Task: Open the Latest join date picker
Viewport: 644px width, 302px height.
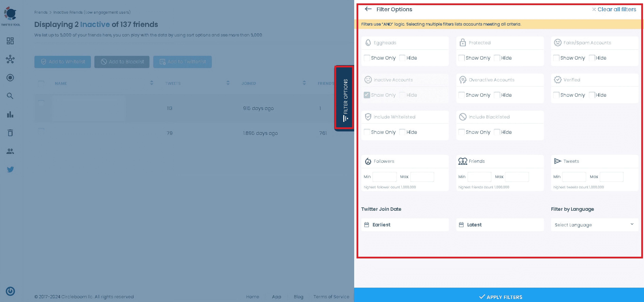Action: (499, 225)
